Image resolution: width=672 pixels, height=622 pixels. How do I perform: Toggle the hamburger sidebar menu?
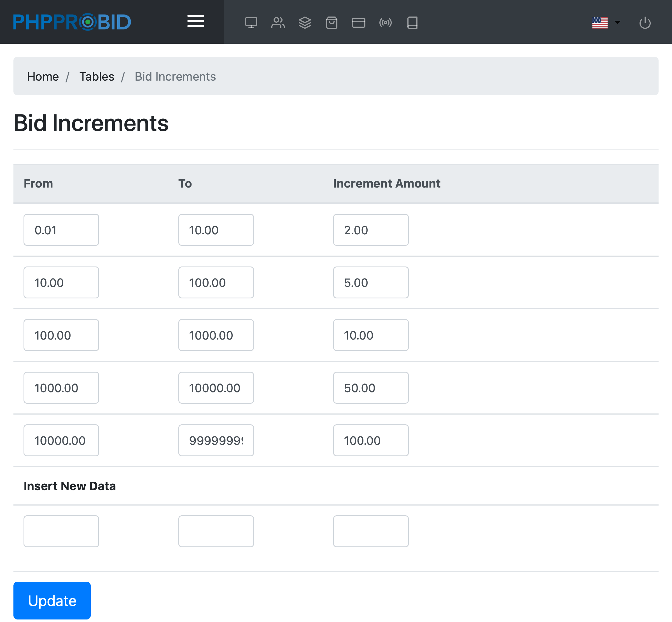(196, 21)
